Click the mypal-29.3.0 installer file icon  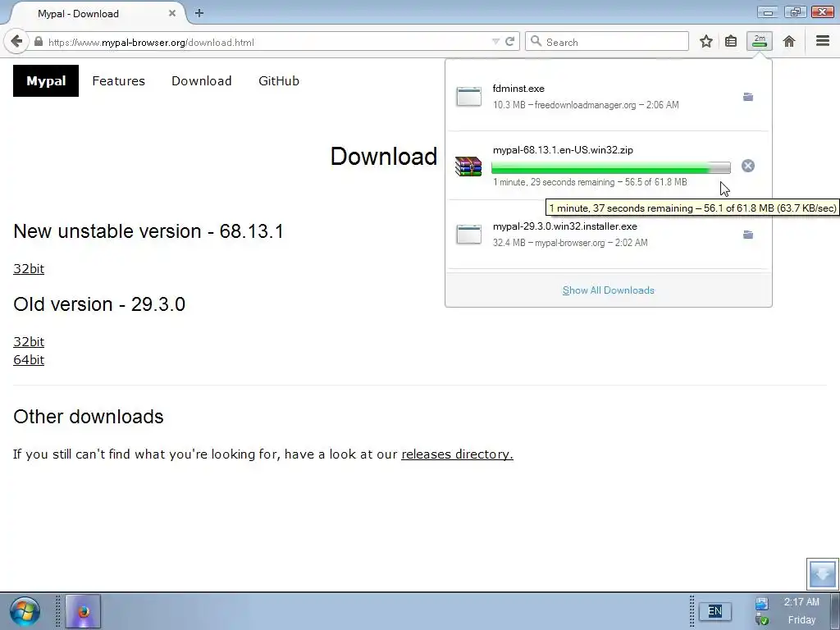point(468,235)
